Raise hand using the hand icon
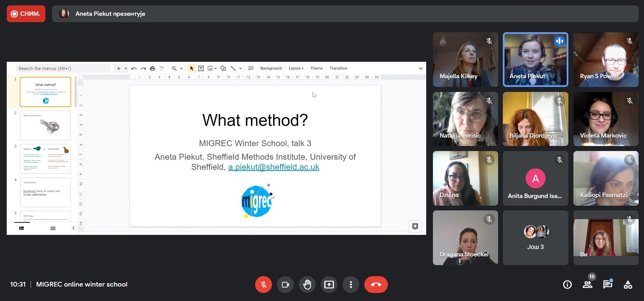 coord(307,285)
